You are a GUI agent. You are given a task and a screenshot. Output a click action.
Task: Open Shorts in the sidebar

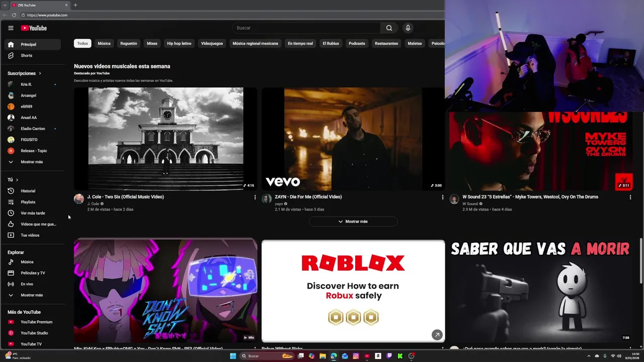(x=33, y=55)
